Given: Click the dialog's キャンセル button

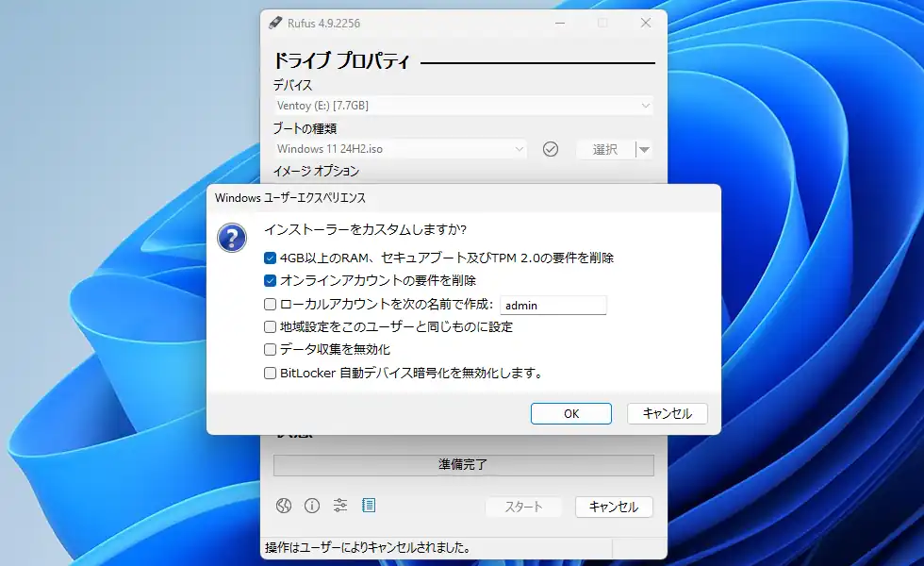Looking at the screenshot, I should tap(668, 414).
